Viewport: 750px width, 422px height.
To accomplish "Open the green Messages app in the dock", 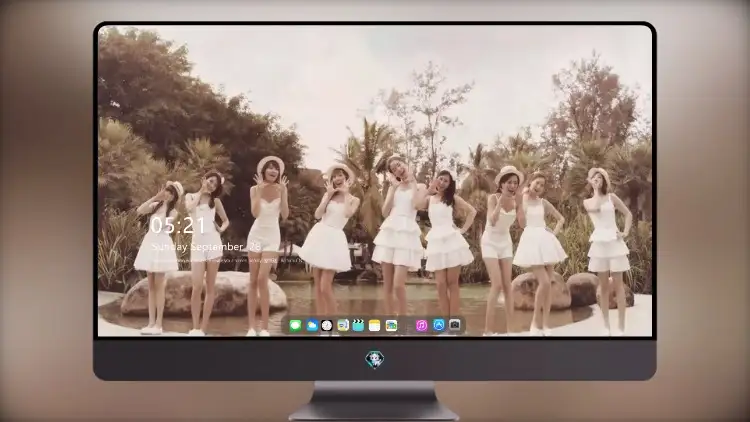I will [x=295, y=326].
